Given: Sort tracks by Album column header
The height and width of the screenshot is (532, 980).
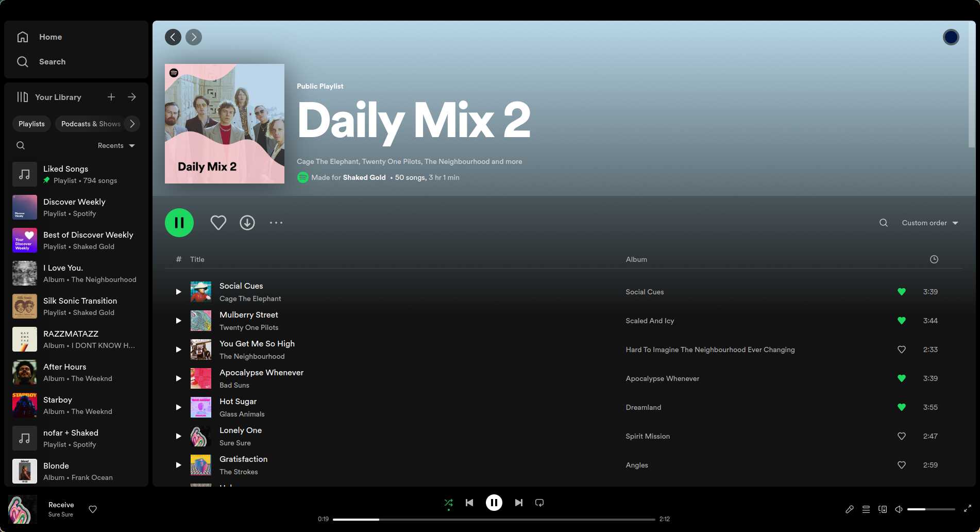Looking at the screenshot, I should [636, 259].
